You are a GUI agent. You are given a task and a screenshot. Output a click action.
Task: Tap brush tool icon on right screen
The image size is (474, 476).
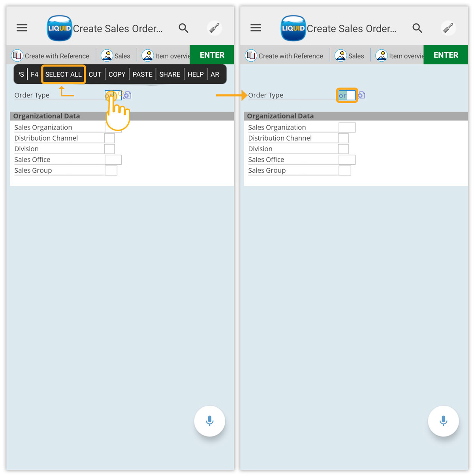(x=448, y=28)
